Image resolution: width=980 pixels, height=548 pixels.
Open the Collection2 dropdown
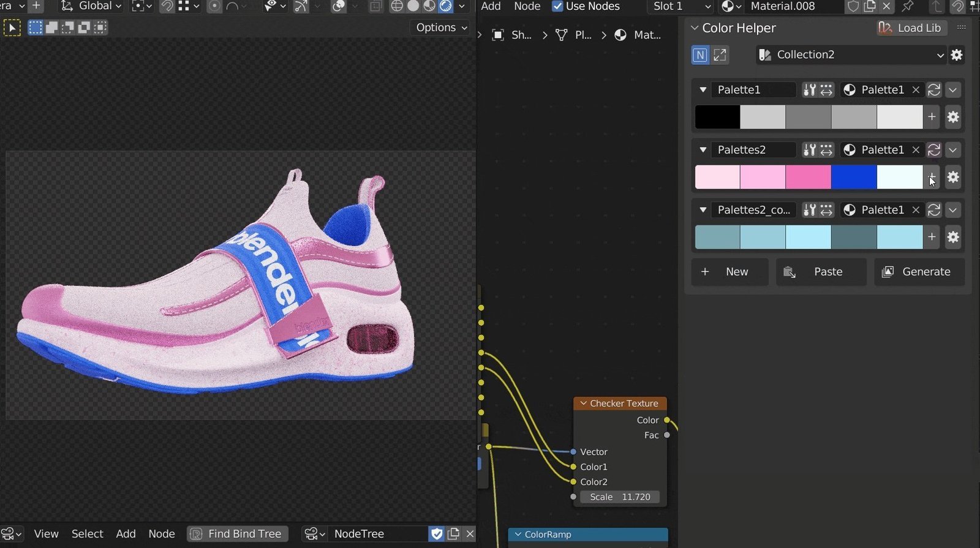pos(851,54)
